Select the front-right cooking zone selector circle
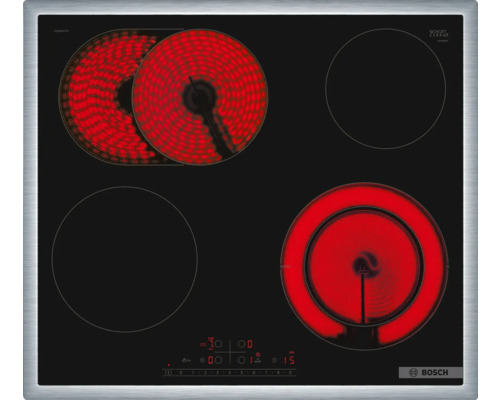This screenshot has height=400, width=500. (242, 360)
